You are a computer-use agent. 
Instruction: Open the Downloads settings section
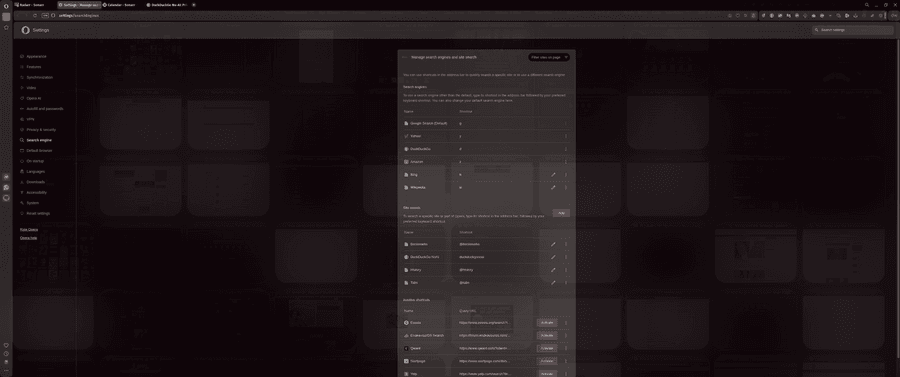pyautogui.click(x=35, y=182)
